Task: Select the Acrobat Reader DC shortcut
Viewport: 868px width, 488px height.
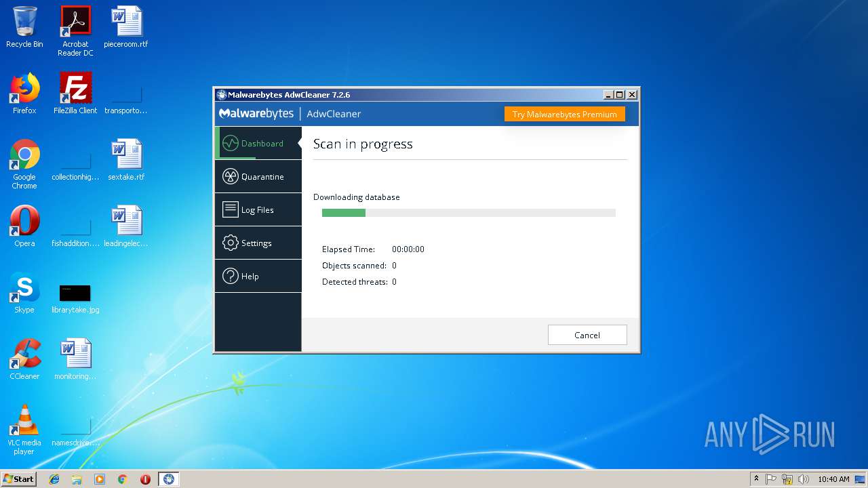Action: [75, 31]
